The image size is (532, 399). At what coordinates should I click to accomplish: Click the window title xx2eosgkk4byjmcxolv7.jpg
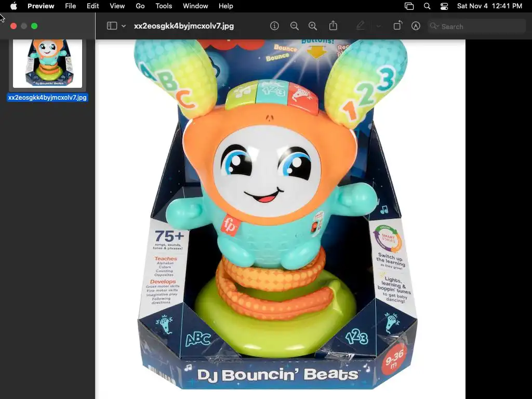pyautogui.click(x=183, y=26)
